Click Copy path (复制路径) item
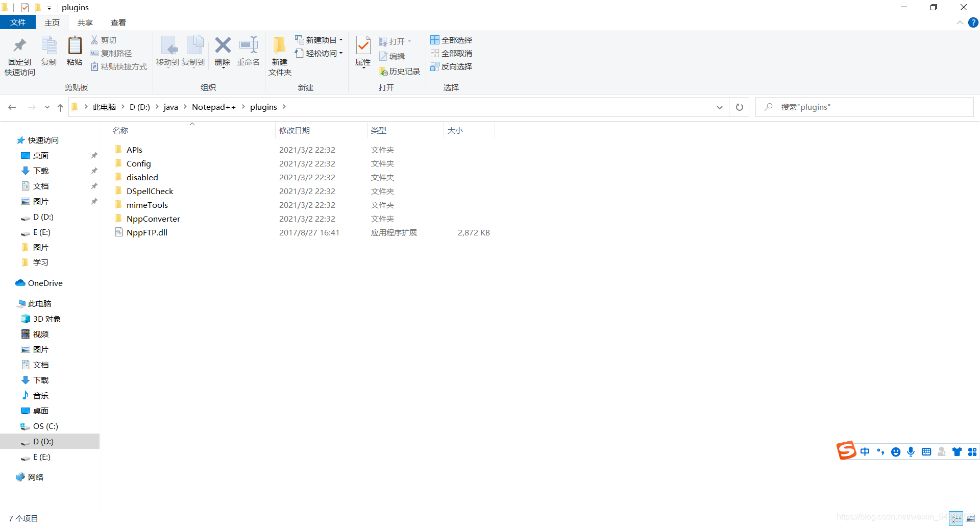980x526 pixels. [x=111, y=53]
